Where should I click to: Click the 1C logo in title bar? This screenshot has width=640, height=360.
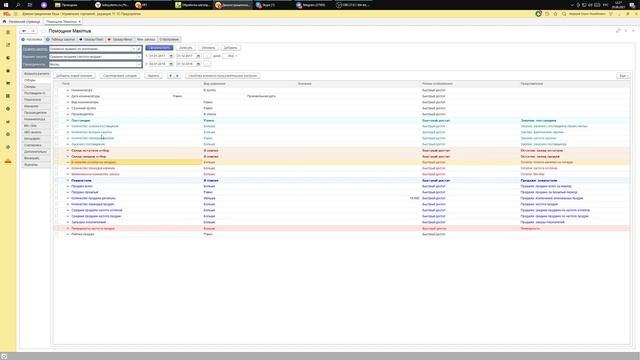pyautogui.click(x=7, y=14)
